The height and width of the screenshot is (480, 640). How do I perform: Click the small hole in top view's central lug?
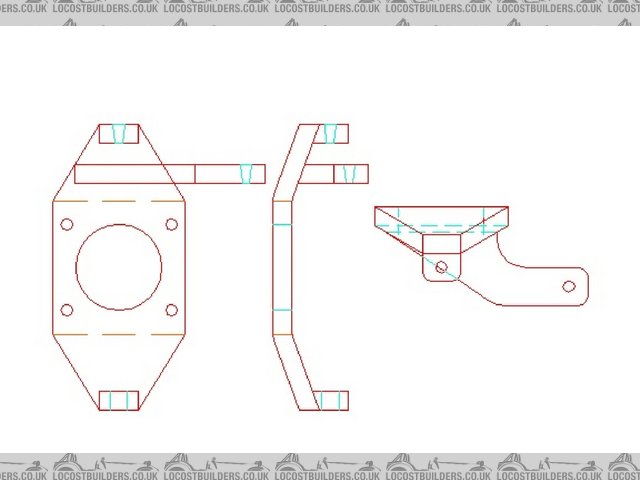coord(441,266)
